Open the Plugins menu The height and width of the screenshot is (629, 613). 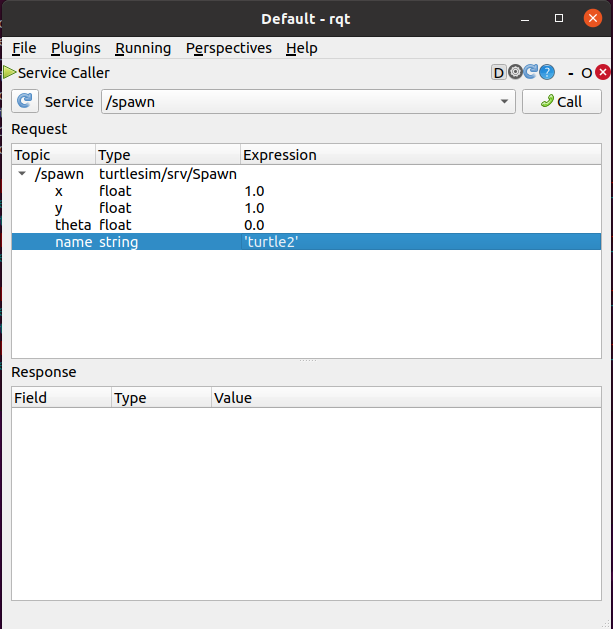click(75, 48)
